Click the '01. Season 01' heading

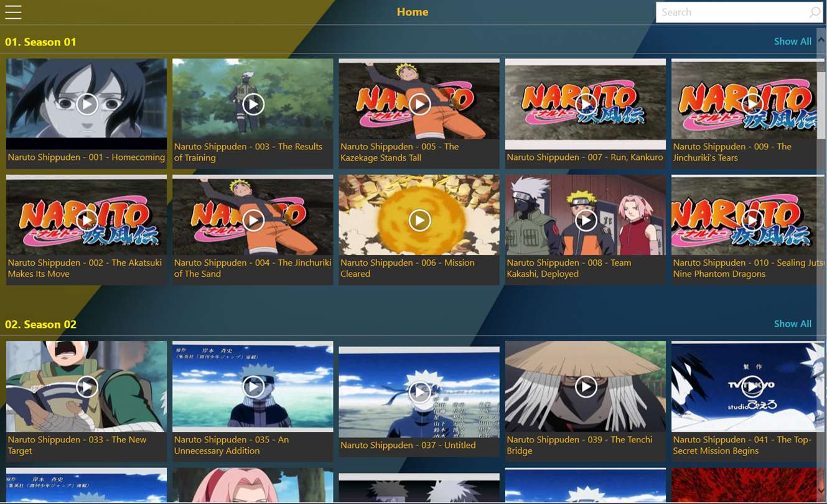40,42
